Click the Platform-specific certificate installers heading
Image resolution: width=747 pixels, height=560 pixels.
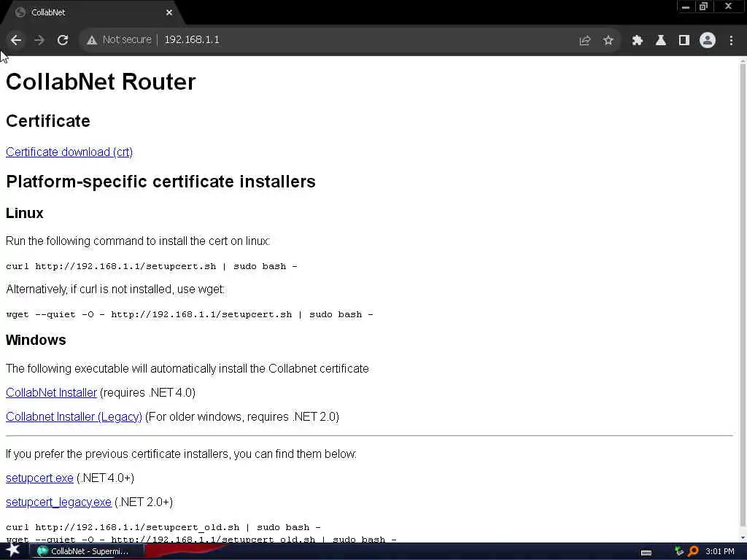pos(160,182)
